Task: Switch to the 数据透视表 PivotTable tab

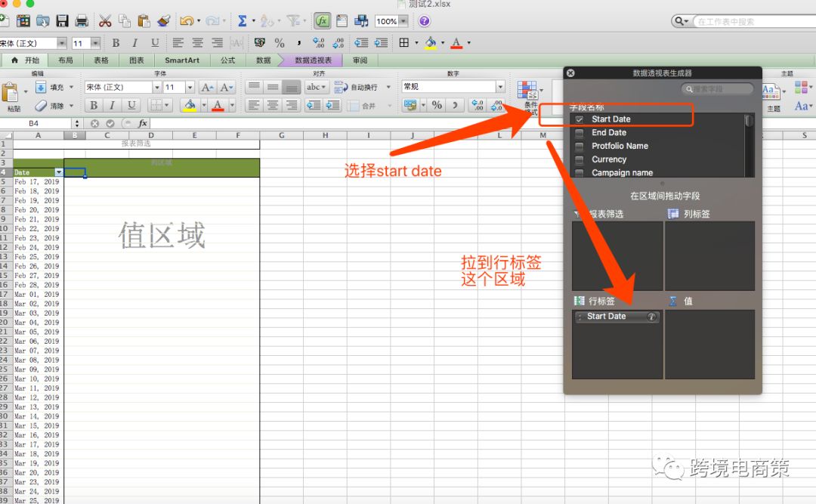Action: pos(314,60)
